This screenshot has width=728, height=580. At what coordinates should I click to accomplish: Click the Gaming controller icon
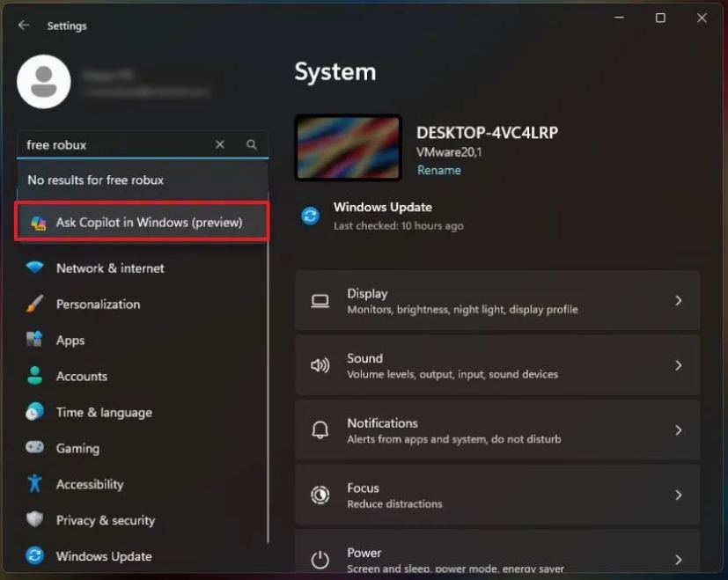coord(35,448)
